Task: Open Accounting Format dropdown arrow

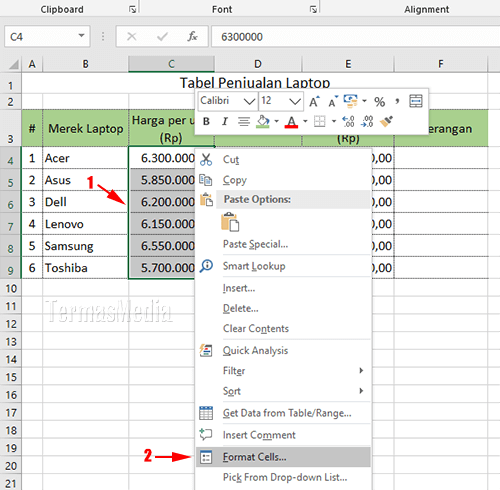Action: (x=364, y=101)
